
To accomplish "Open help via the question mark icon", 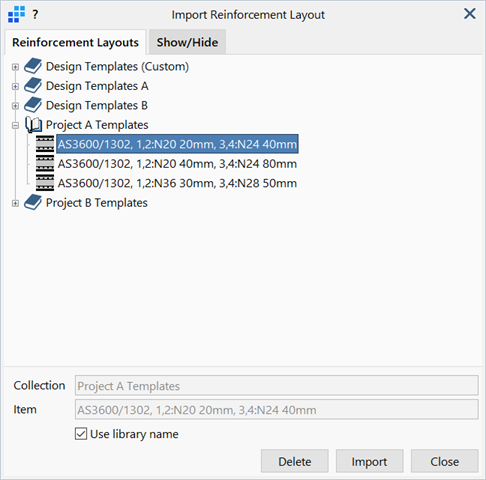I will [x=35, y=15].
